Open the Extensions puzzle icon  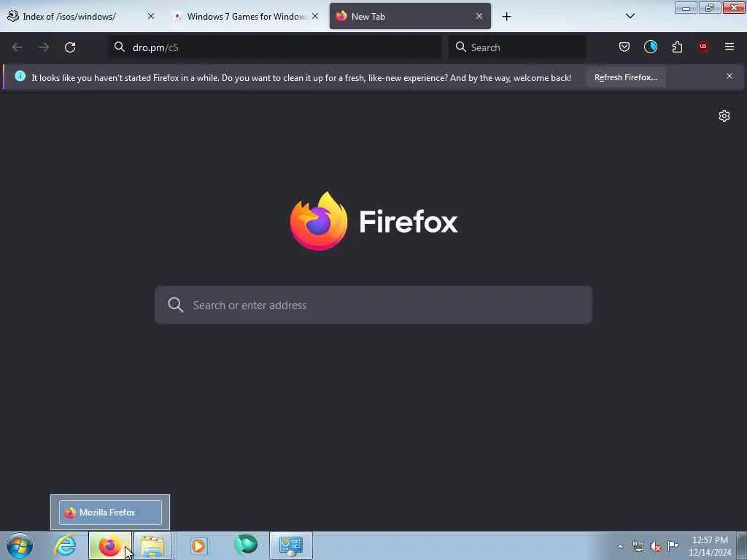pos(677,47)
